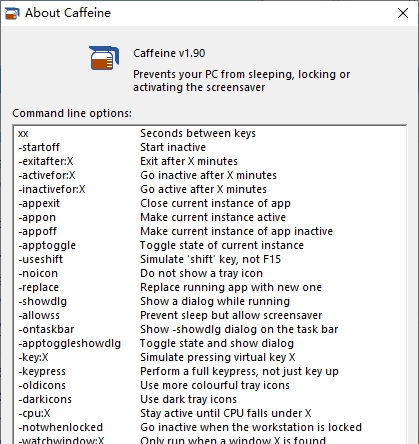This screenshot has width=419, height=444.
Task: Click 'Close current instance of app' text
Action: pyautogui.click(x=215, y=203)
